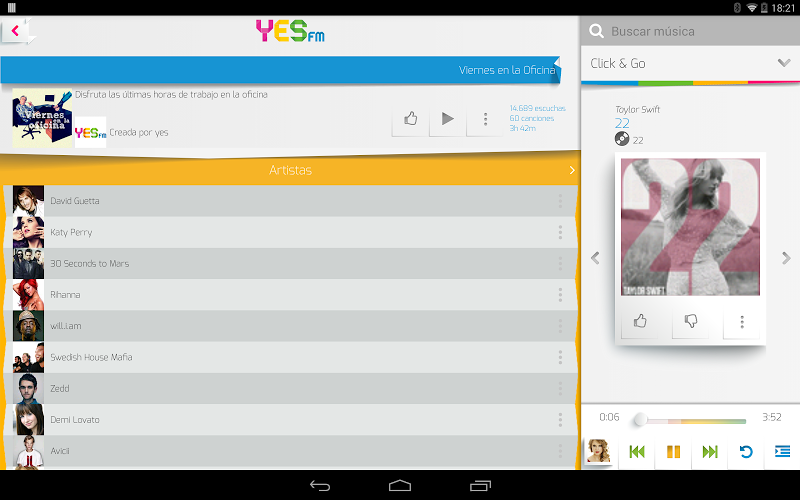
Task: Open options for Zedd
Action: click(x=560, y=388)
